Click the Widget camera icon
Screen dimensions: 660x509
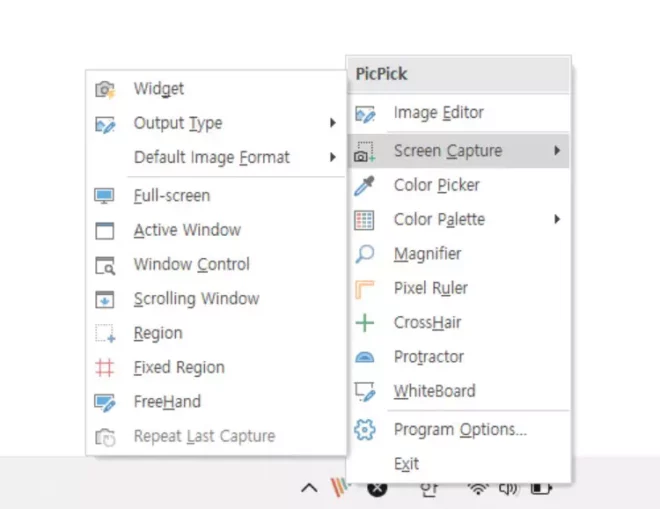tap(105, 89)
